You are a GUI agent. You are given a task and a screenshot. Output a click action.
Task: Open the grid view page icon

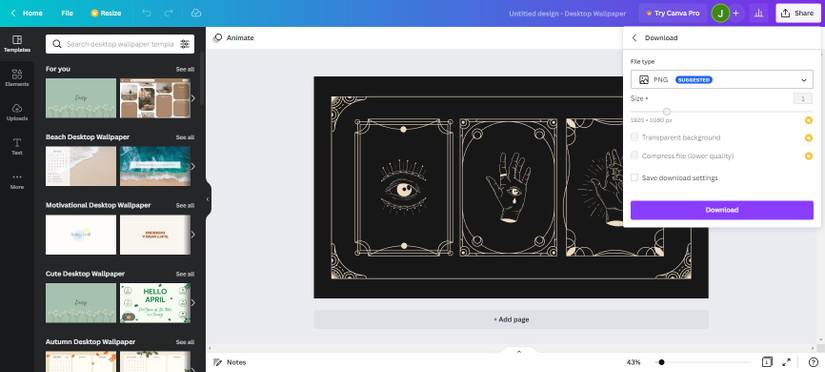point(767,362)
